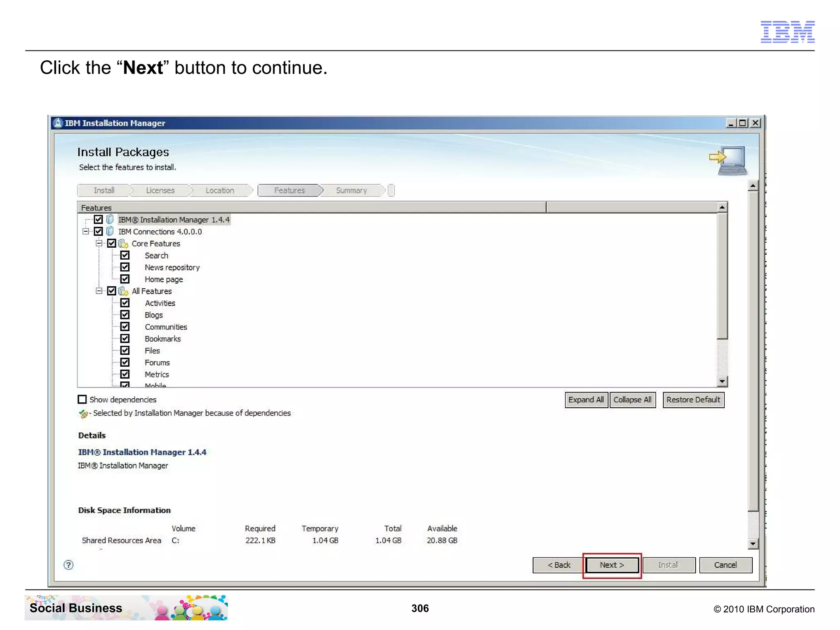Go to the Install wizard step
840x630 pixels.
(104, 190)
